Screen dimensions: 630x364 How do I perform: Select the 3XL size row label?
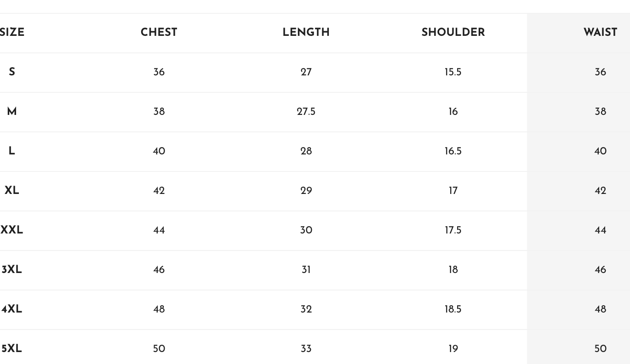point(11,270)
